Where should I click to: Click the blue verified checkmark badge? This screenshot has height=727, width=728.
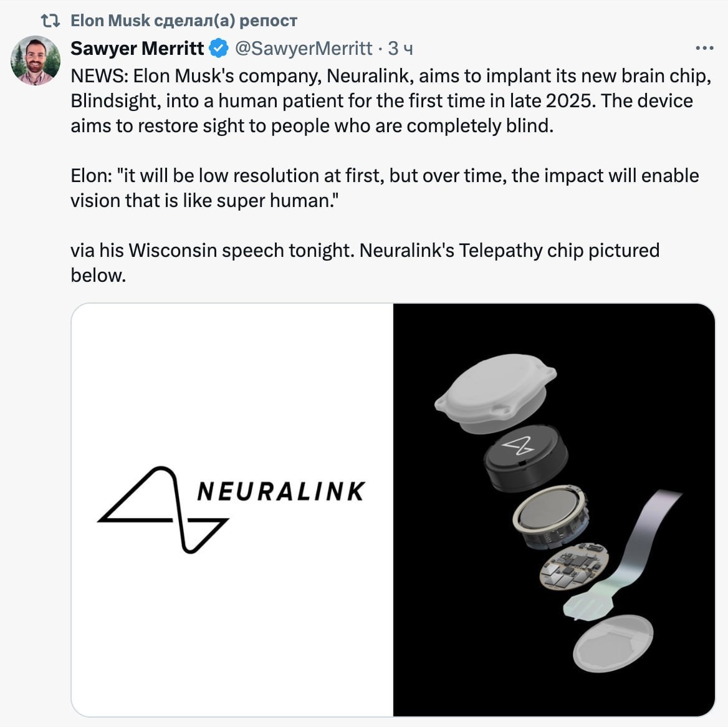pos(219,48)
